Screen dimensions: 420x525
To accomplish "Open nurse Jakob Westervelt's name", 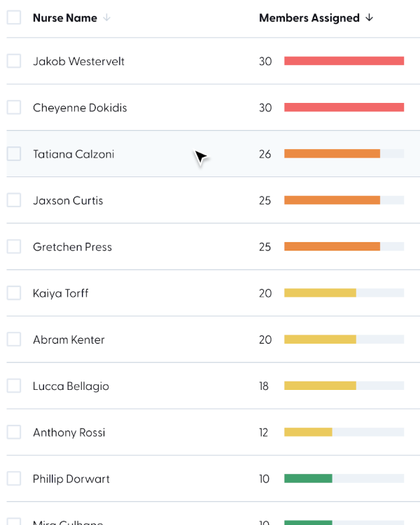I will [x=78, y=62].
